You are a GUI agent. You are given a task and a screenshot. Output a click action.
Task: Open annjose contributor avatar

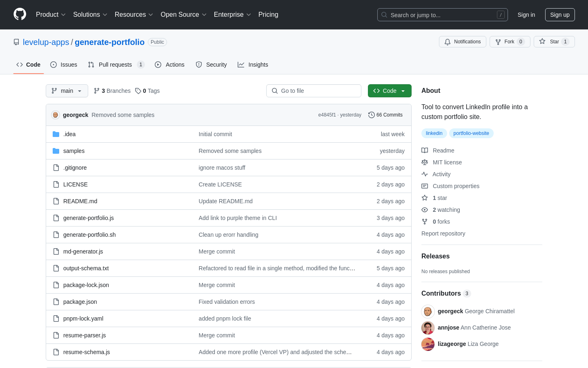[428, 328]
